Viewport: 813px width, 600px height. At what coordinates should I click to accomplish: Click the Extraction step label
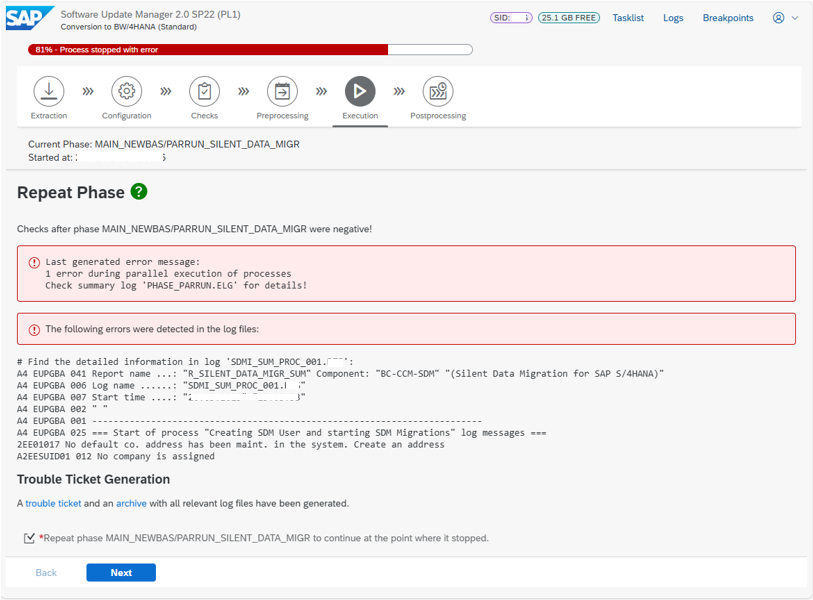(49, 116)
